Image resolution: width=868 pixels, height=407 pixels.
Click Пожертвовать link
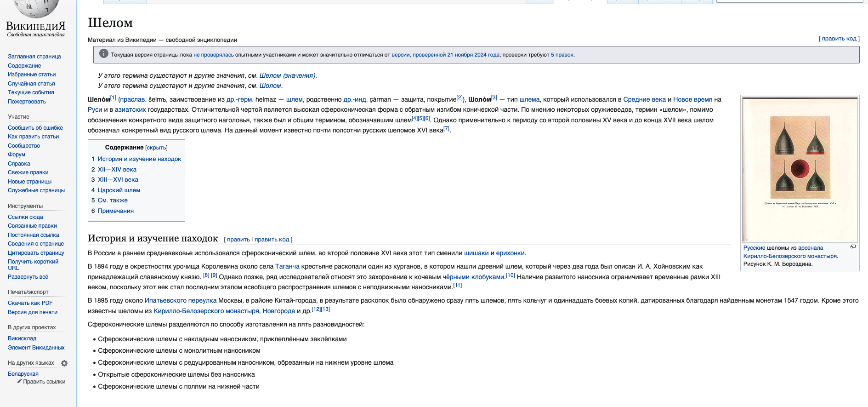tap(27, 102)
